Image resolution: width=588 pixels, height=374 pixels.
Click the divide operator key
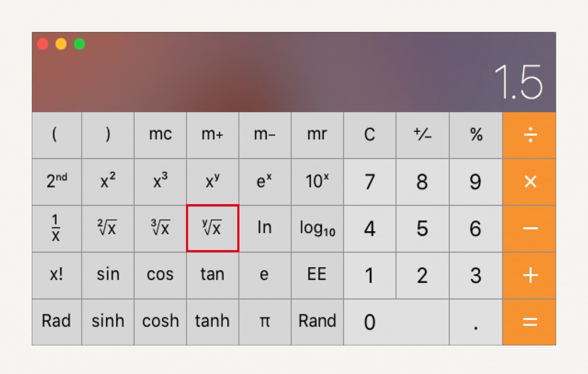[529, 135]
